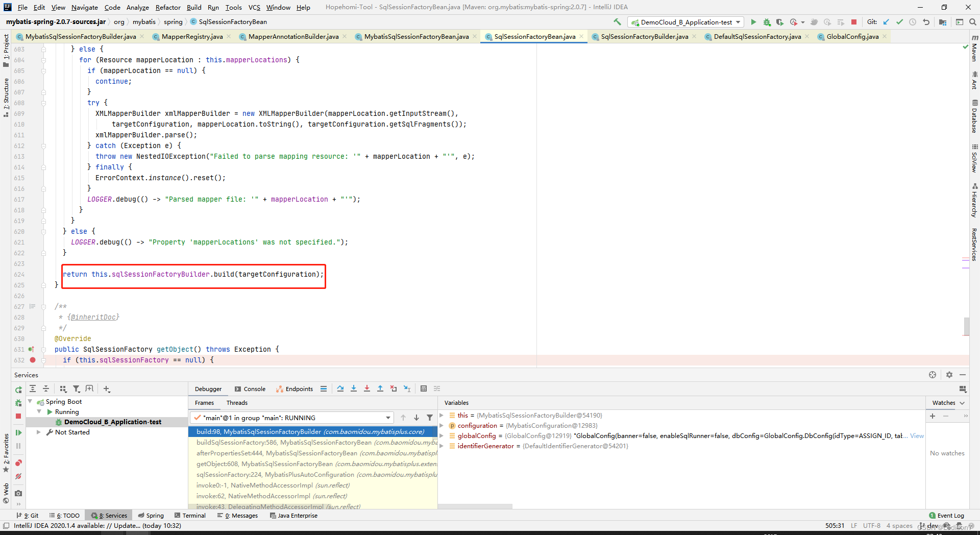This screenshot has width=980, height=535.
Task: Start debugging with the bug icon in the top toolbar
Action: [x=767, y=22]
